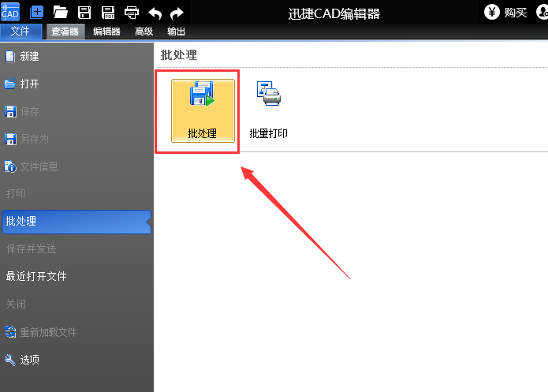
Task: Switch to the 查看器 tab
Action: pyautogui.click(x=65, y=32)
